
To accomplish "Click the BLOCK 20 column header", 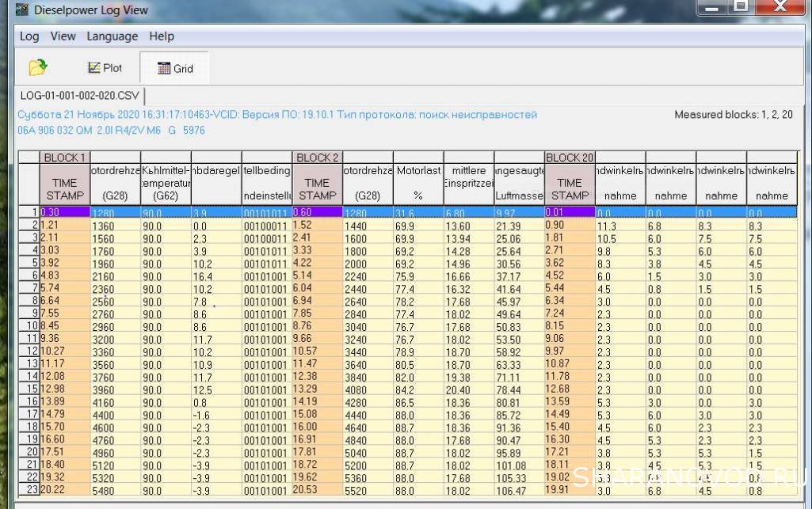I will pos(569,158).
